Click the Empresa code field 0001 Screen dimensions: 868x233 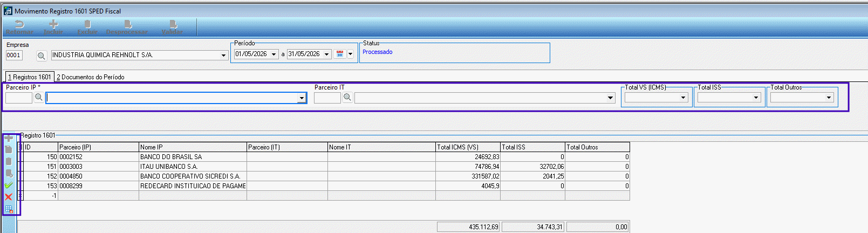point(13,55)
